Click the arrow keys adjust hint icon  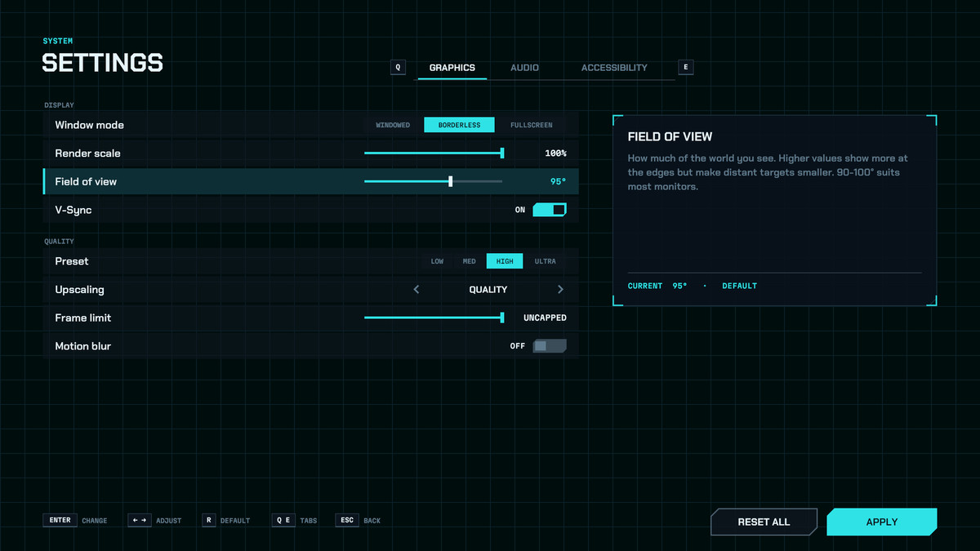pos(140,520)
